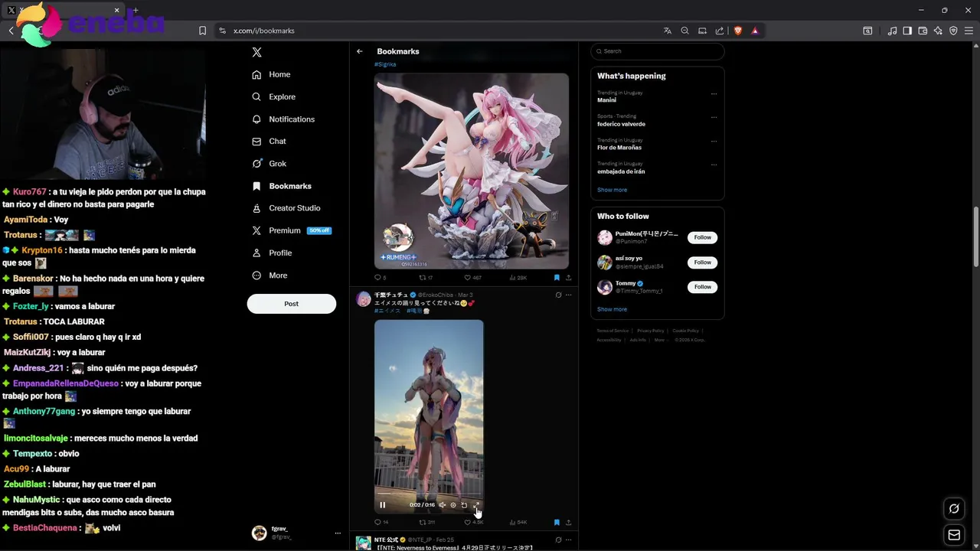Open the browser music playlist icon
The image size is (980, 551).
coord(892,31)
